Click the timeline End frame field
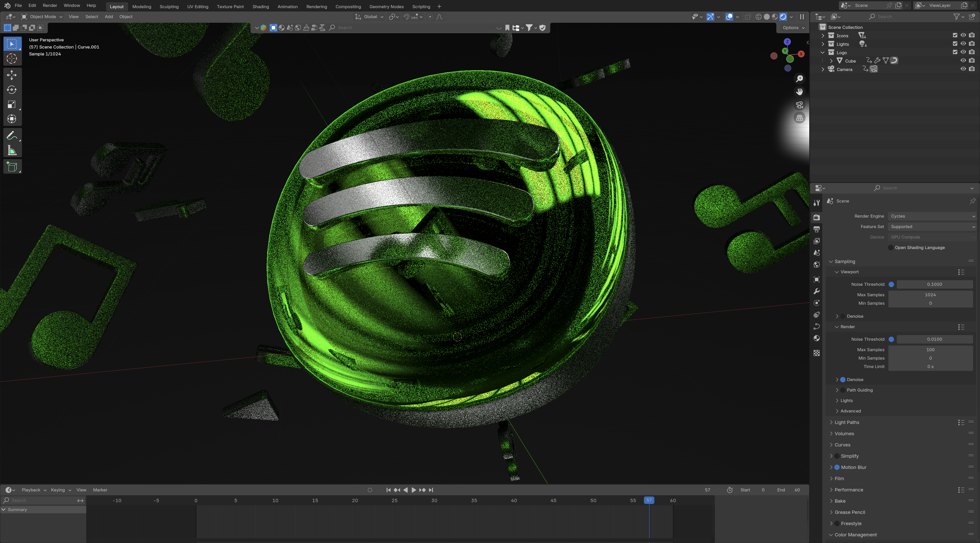Viewport: 980px width, 543px height. pos(789,490)
